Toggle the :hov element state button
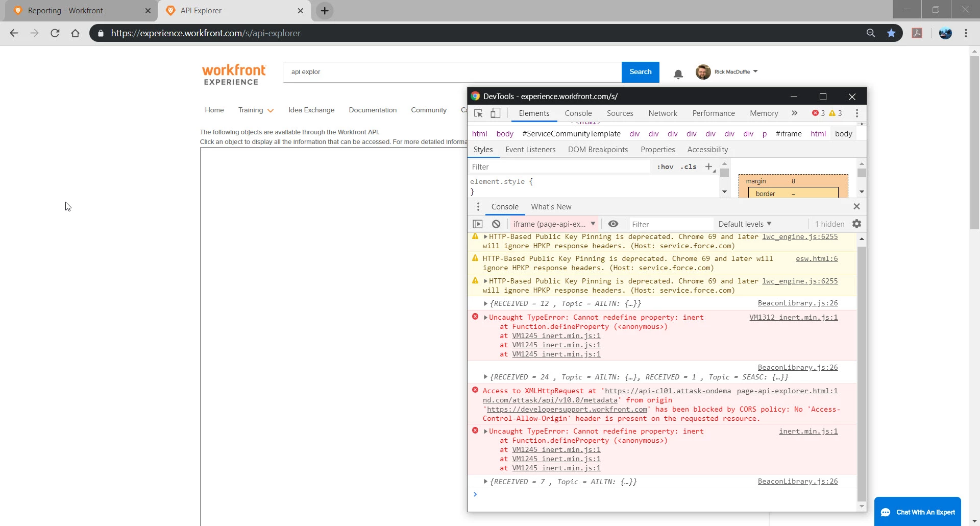Image resolution: width=980 pixels, height=526 pixels. point(665,167)
